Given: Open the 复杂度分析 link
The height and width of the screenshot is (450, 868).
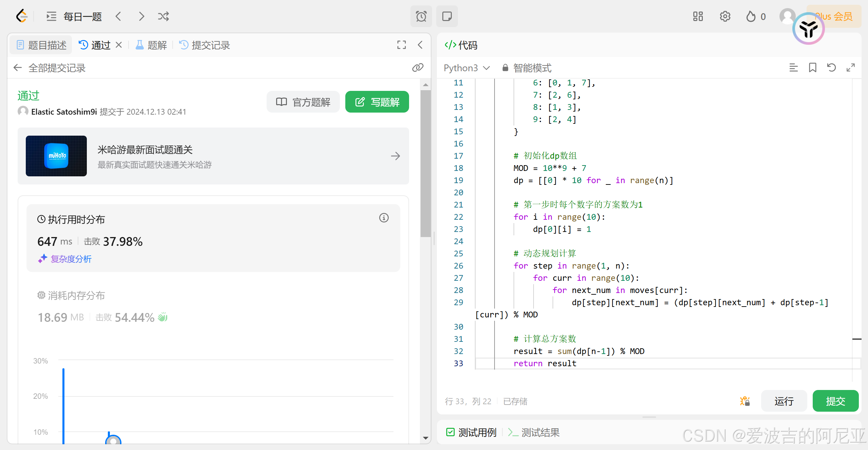Looking at the screenshot, I should [x=71, y=259].
